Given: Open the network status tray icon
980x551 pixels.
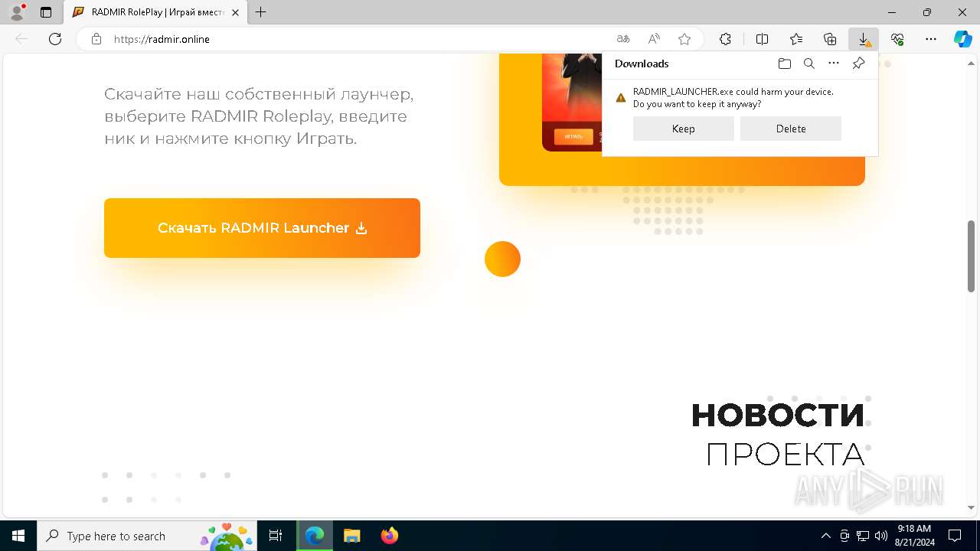Looking at the screenshot, I should 863,536.
